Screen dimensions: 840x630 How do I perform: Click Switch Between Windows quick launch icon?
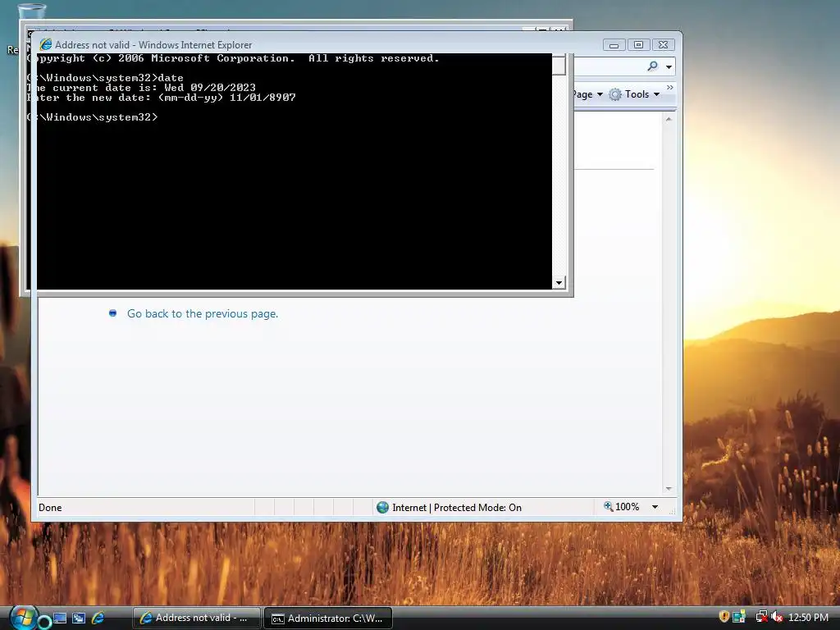[x=79, y=618]
